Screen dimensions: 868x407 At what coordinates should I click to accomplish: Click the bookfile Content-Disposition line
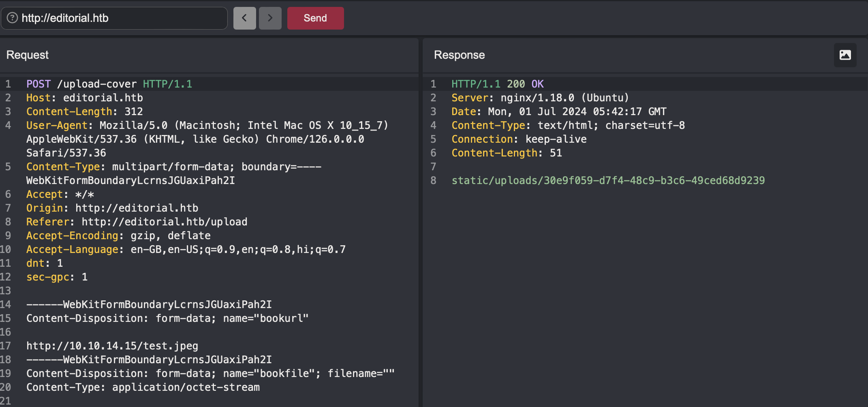pyautogui.click(x=210, y=374)
